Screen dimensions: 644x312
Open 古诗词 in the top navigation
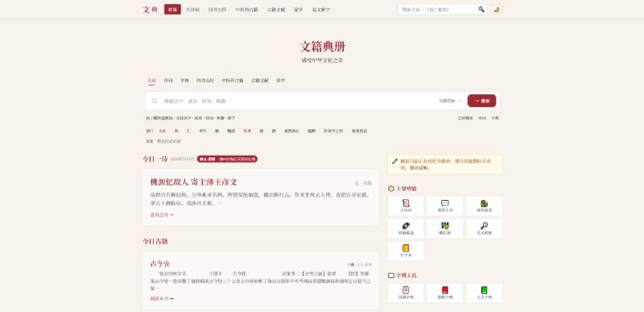click(192, 10)
